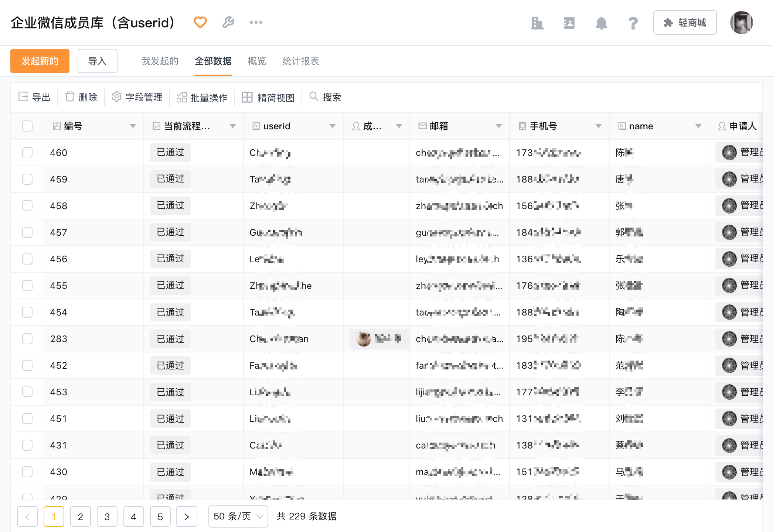This screenshot has height=532, width=773.
Task: Open the three-dot more options menu
Action: 256,23
